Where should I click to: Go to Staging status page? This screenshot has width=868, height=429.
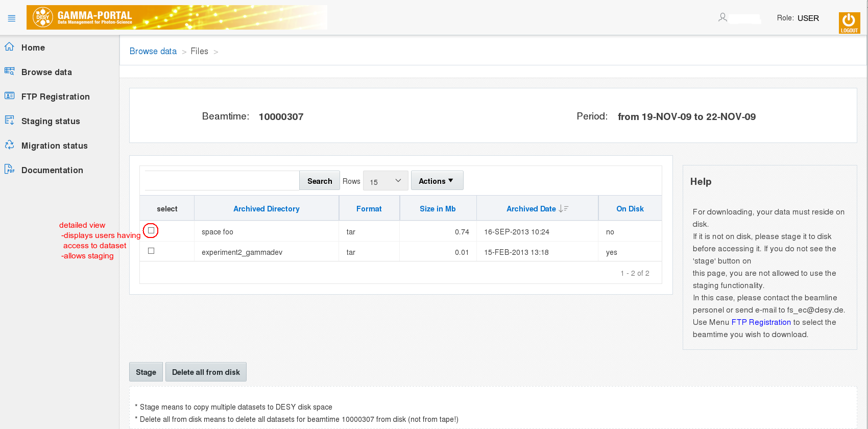pyautogui.click(x=51, y=121)
